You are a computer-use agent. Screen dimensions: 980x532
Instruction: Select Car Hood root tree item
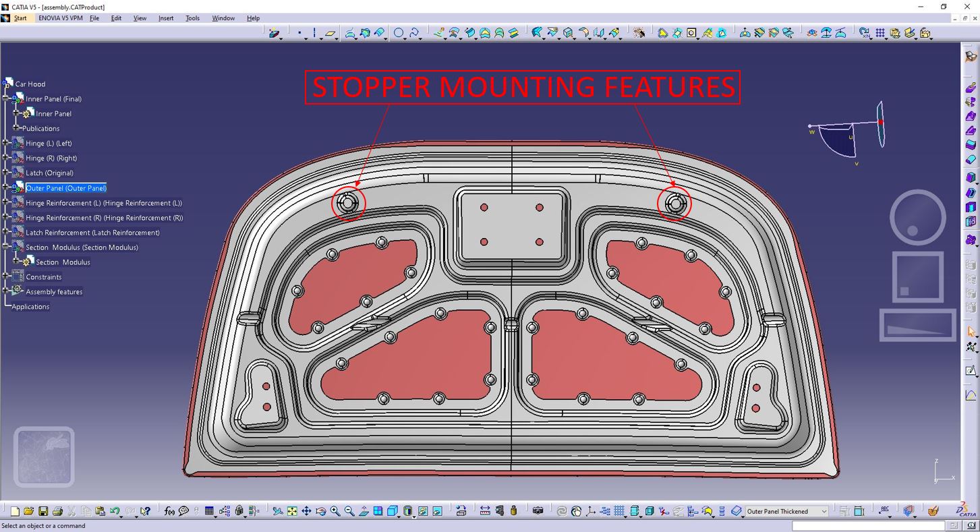(x=30, y=84)
